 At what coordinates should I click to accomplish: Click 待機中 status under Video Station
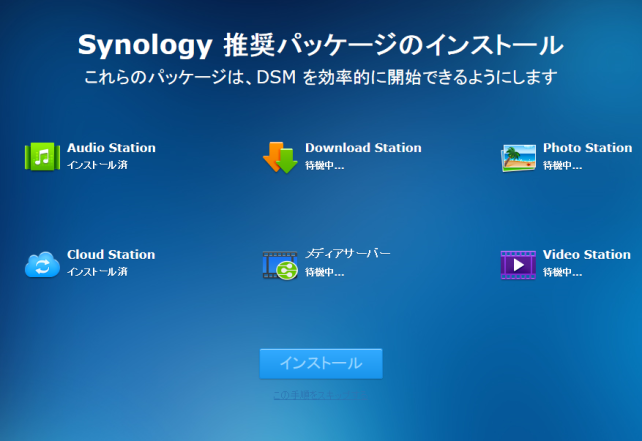(563, 272)
